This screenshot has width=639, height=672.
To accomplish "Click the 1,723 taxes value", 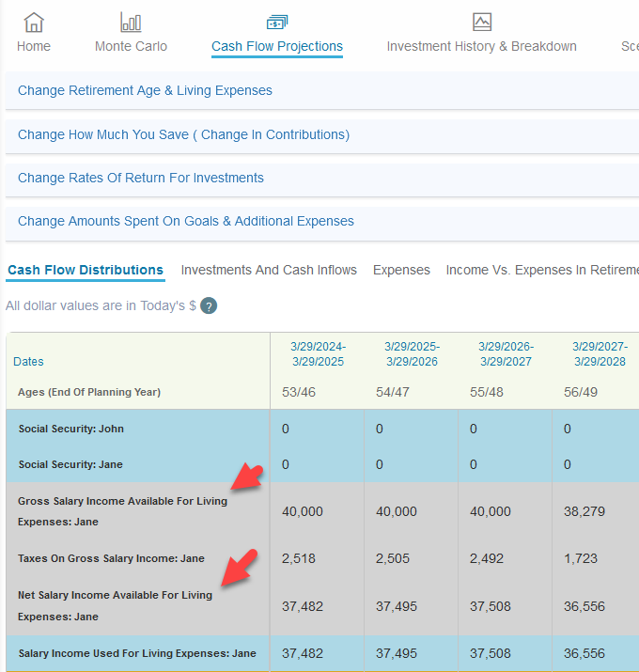I will click(581, 558).
